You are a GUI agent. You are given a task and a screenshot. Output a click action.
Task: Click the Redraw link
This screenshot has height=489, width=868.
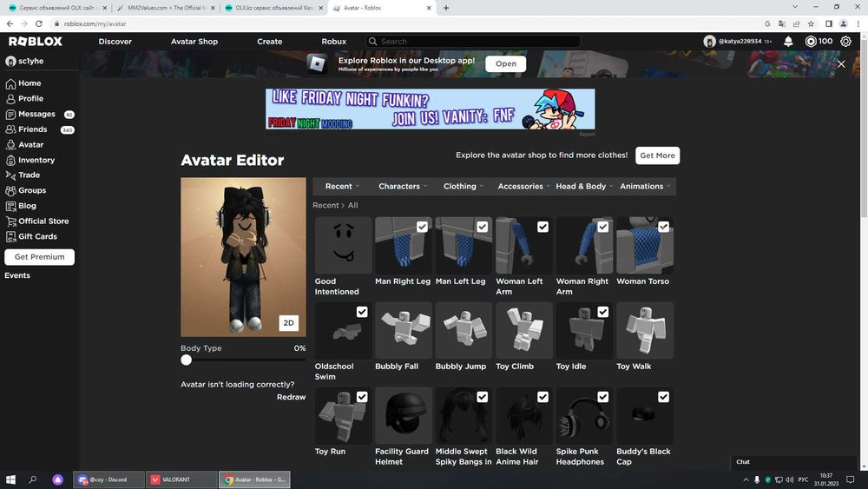point(291,397)
